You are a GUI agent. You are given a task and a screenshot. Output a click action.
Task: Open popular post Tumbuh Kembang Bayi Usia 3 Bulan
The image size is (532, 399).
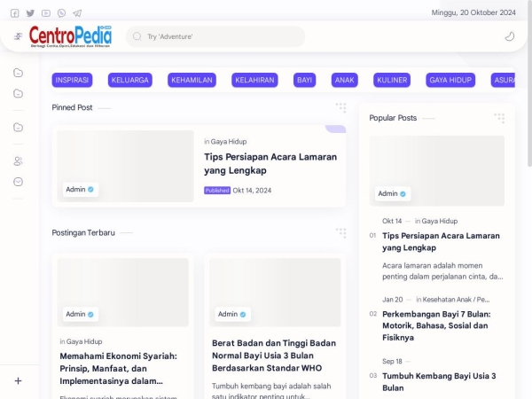coord(439,382)
